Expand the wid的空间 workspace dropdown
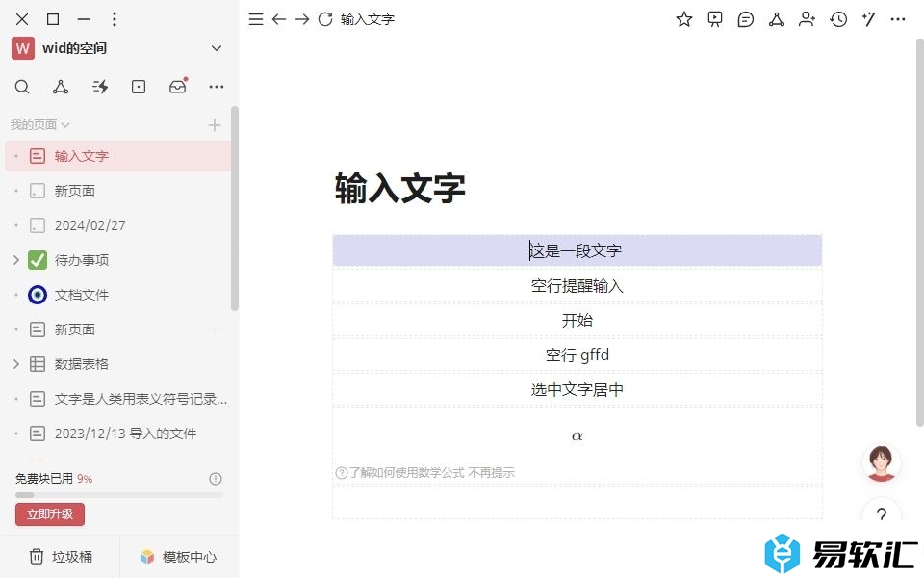Screen dimensions: 924x578 [217, 48]
